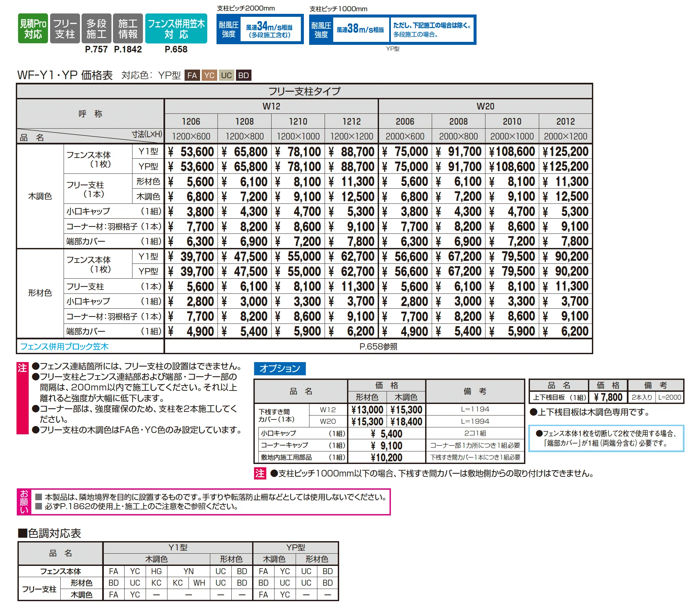Click the Y1型 header in color table
The width and height of the screenshot is (700, 616).
[x=178, y=547]
